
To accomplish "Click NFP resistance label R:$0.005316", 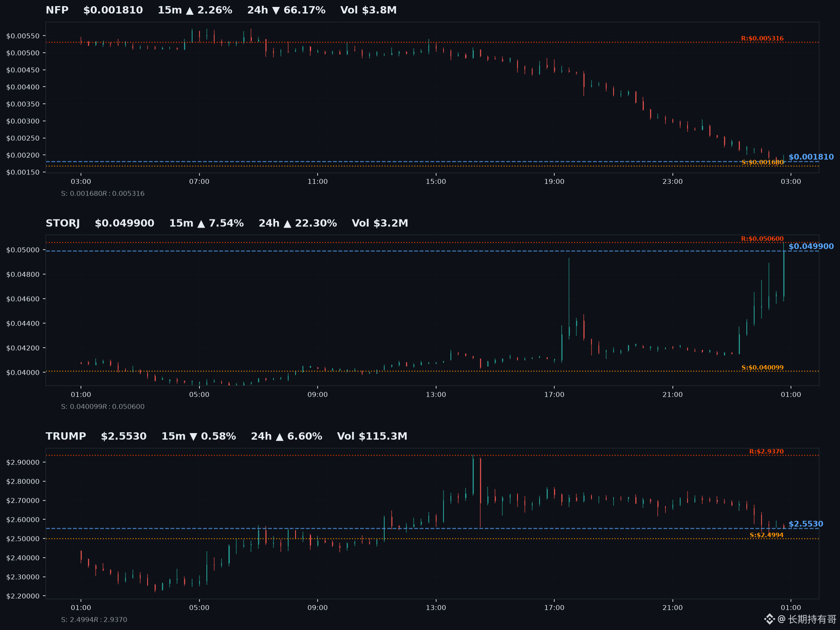I will tap(762, 38).
